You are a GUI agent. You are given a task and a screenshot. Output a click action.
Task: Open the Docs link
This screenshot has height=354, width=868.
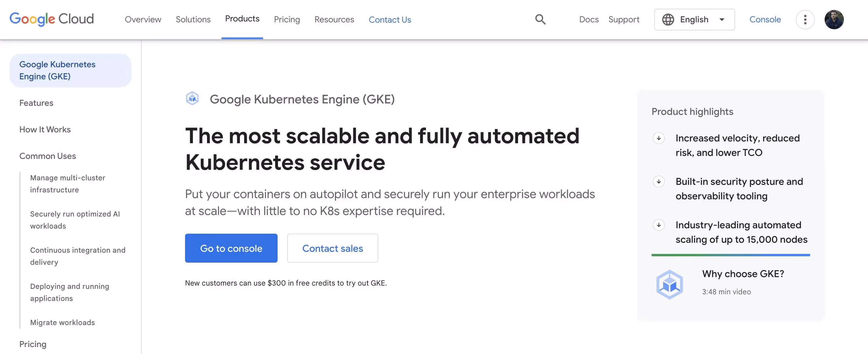tap(589, 20)
